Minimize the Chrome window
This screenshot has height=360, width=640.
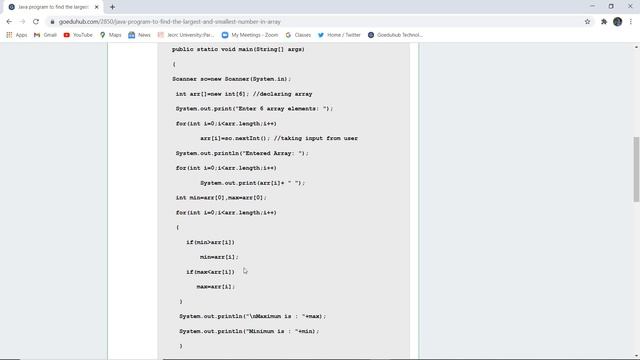(592, 6)
